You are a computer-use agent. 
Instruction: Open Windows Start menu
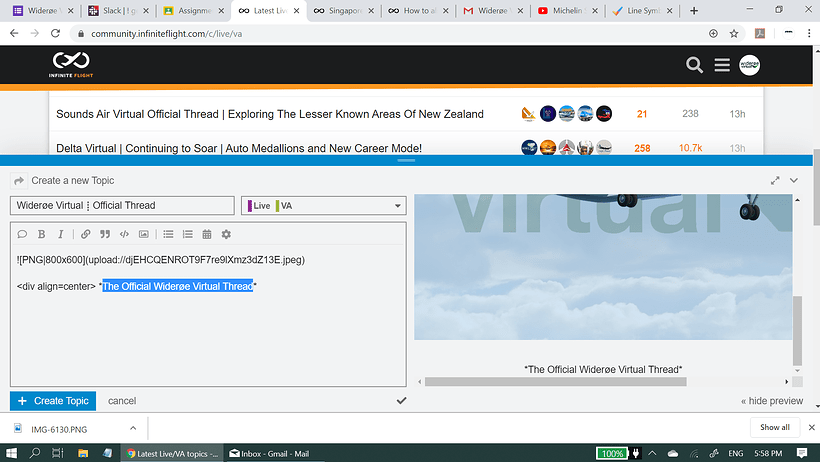[11, 453]
